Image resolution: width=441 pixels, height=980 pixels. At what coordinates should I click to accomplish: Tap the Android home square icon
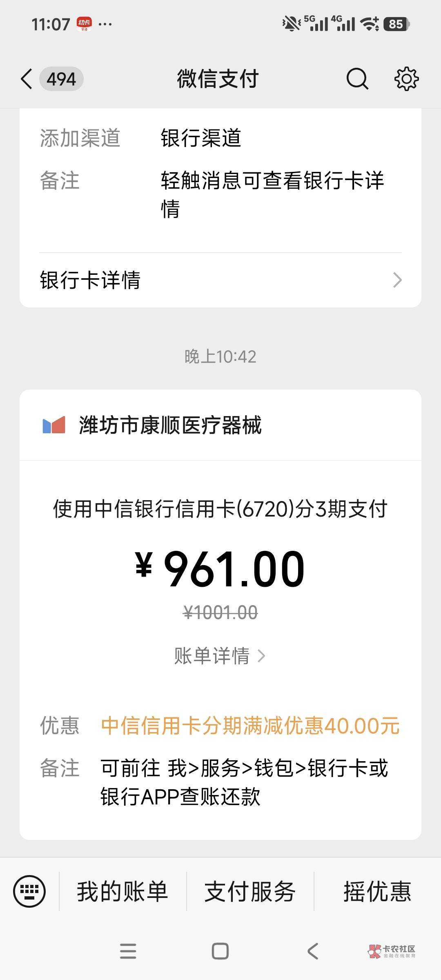220,951
